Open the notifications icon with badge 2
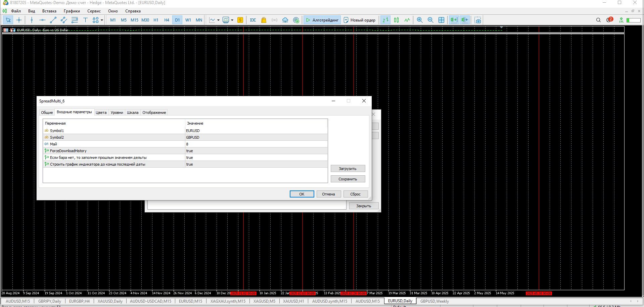Viewport: 644px width, 307px height. 609,20
